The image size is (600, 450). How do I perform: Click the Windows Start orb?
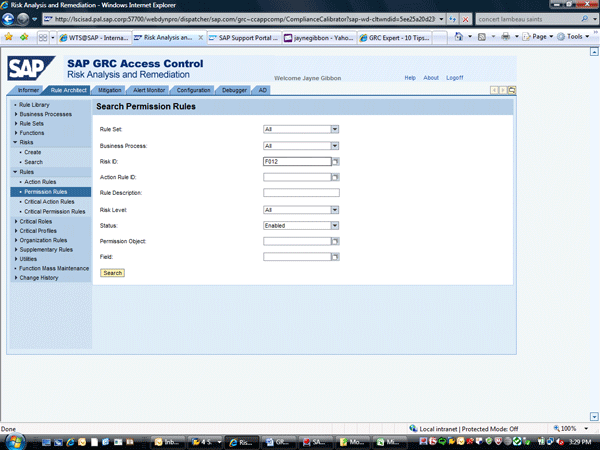(x=13, y=439)
